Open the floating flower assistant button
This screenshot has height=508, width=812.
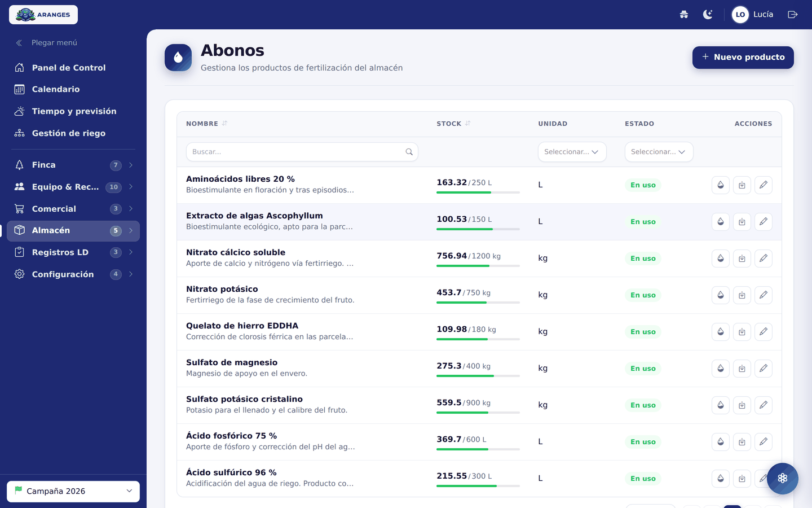783,479
